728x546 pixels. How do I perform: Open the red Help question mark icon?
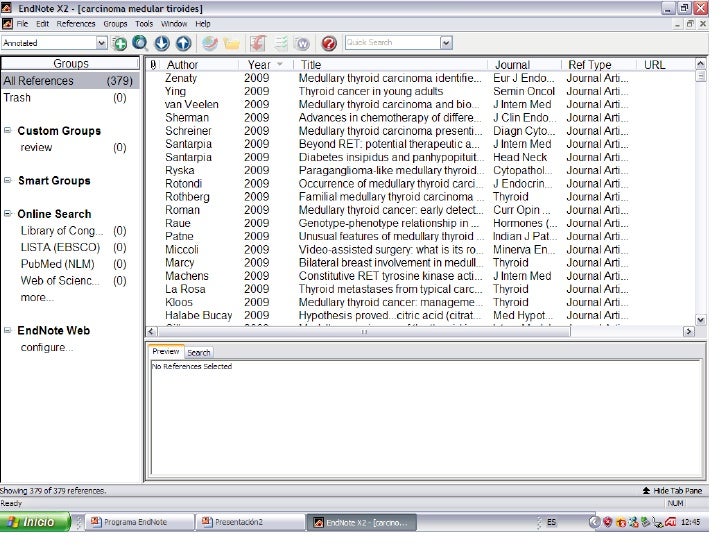coord(327,43)
